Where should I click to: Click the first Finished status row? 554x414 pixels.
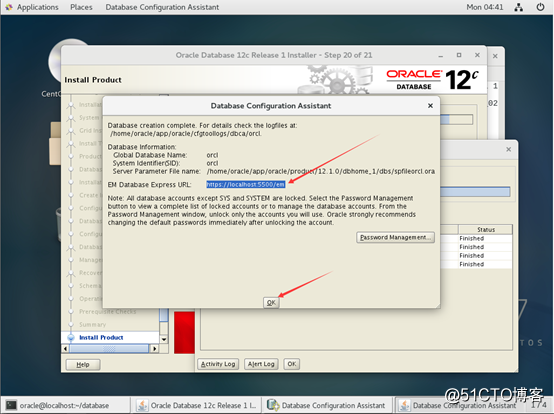tap(485, 238)
